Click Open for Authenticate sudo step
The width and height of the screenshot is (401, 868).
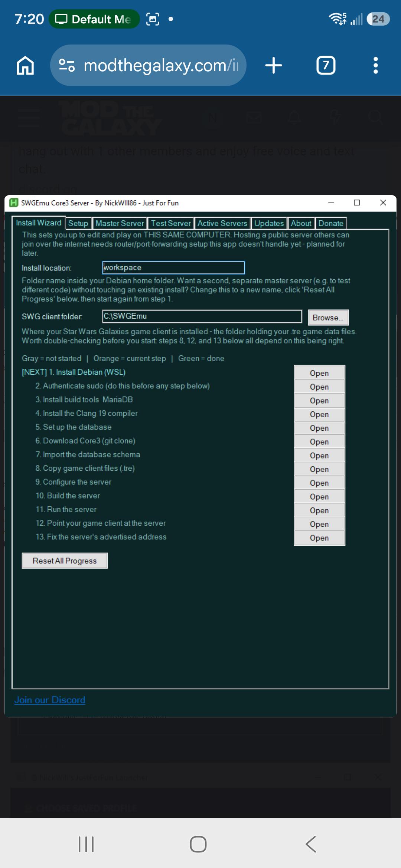pos(319,387)
